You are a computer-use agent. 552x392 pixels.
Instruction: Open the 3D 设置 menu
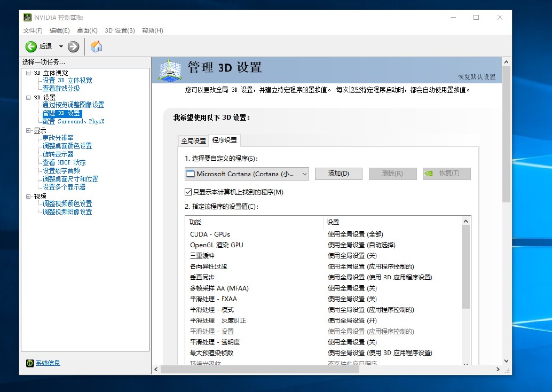(120, 30)
